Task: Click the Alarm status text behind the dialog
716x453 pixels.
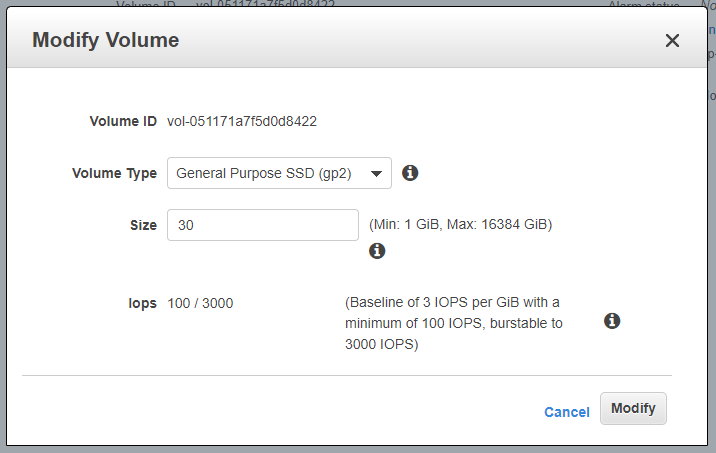Action: 644,4
